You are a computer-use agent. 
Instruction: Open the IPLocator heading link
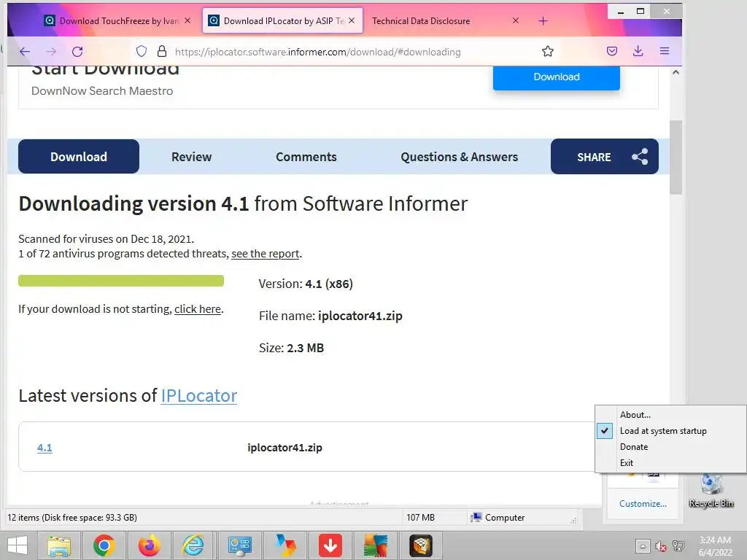[x=199, y=396]
